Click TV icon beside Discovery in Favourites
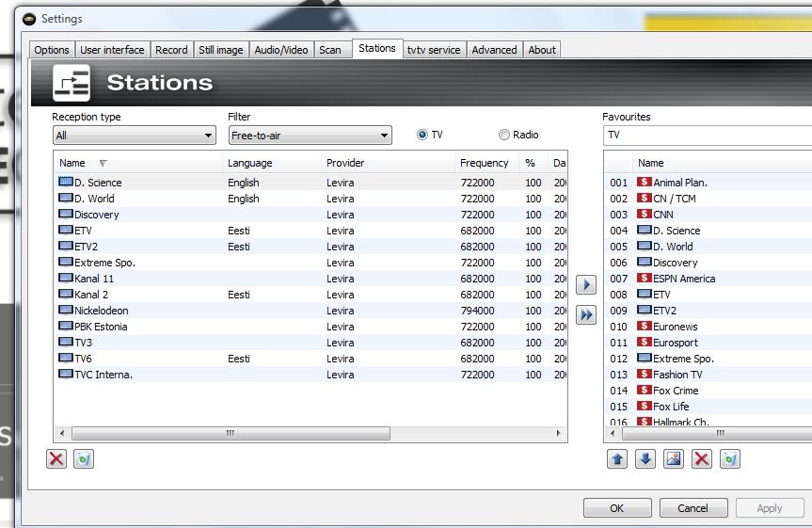The image size is (812, 528). pyautogui.click(x=645, y=263)
